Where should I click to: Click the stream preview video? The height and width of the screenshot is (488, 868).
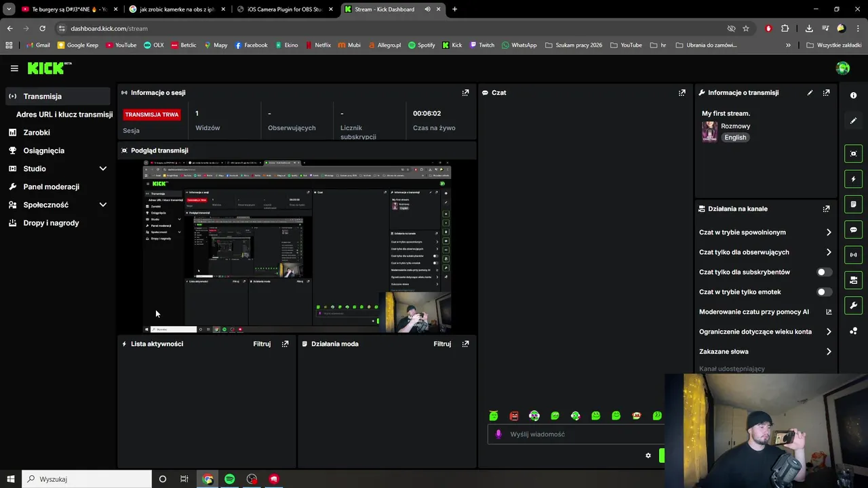(297, 247)
